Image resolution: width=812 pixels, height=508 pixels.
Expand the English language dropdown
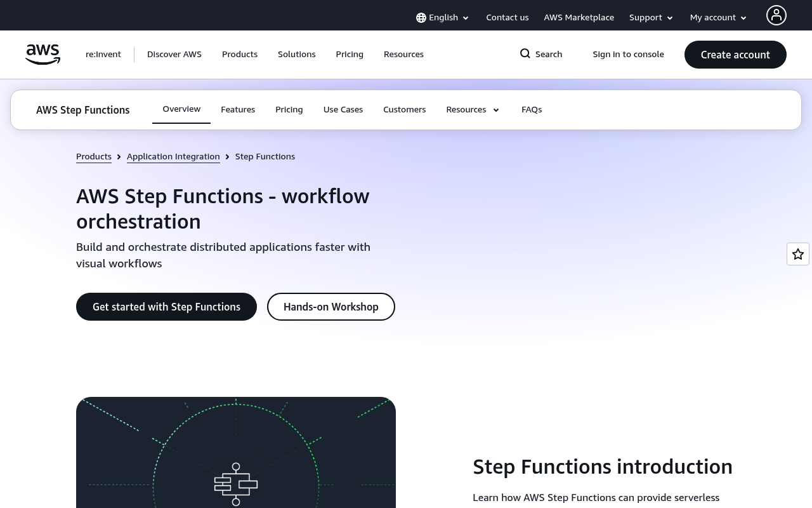443,18
